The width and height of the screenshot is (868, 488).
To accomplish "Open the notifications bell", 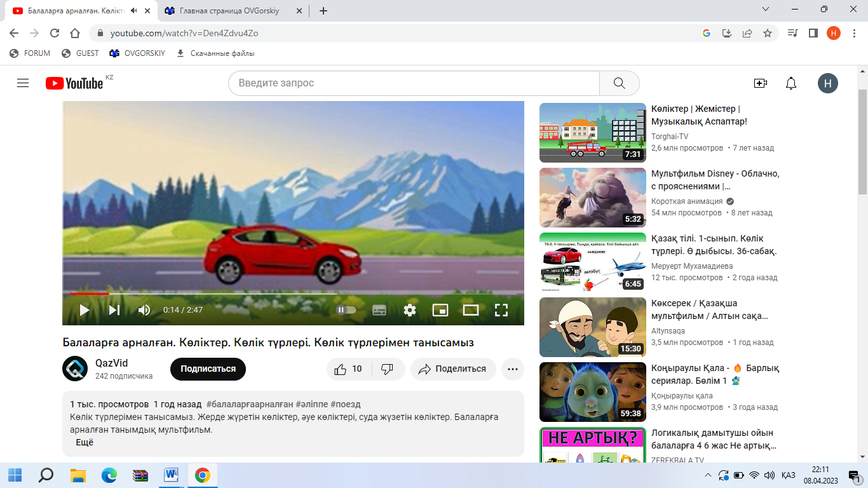I will (x=791, y=83).
